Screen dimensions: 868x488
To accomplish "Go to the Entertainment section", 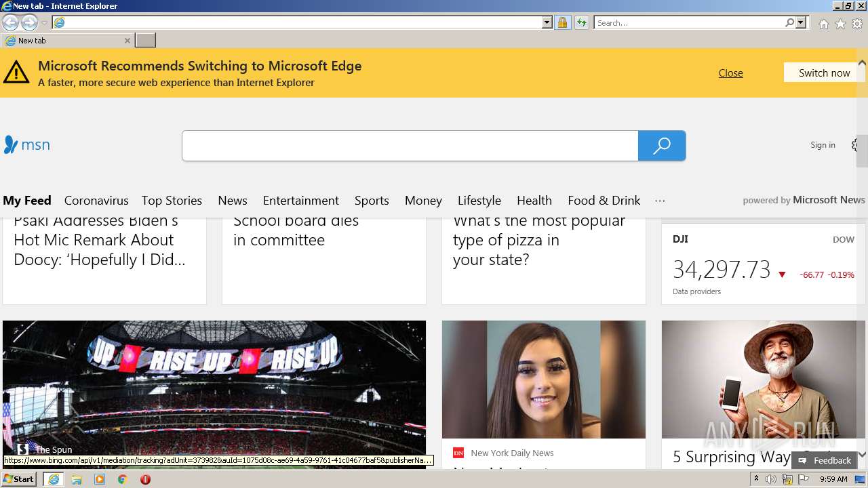I will point(301,201).
